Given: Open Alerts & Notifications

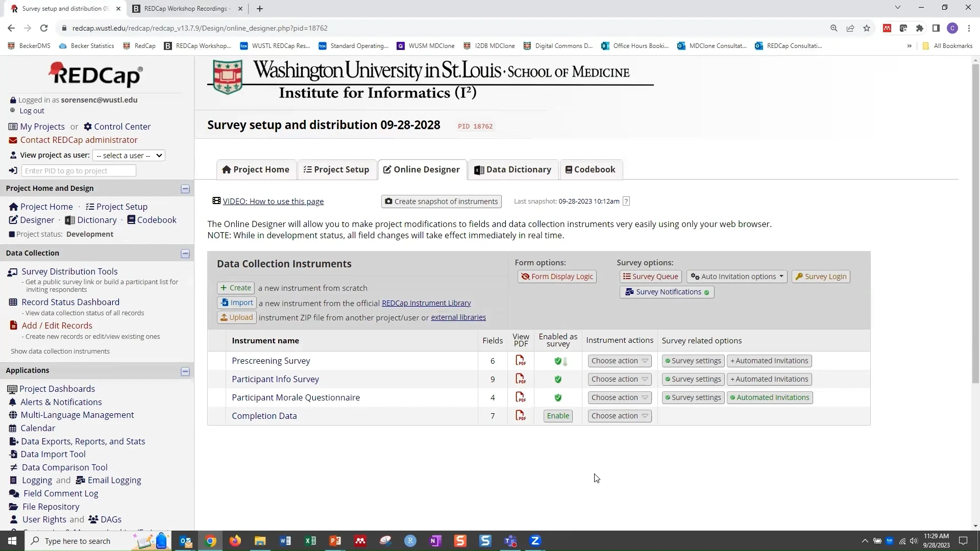Looking at the screenshot, I should click(61, 402).
